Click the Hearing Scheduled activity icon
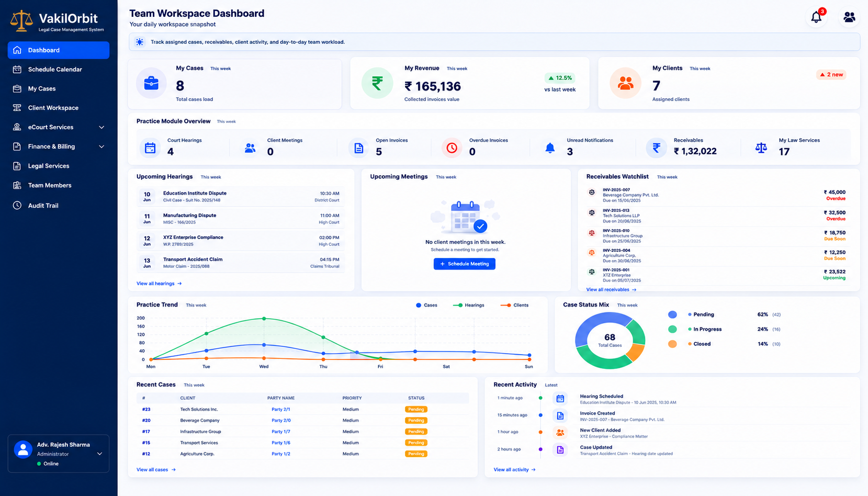Screen dimensions: 868x496 (x=560, y=399)
